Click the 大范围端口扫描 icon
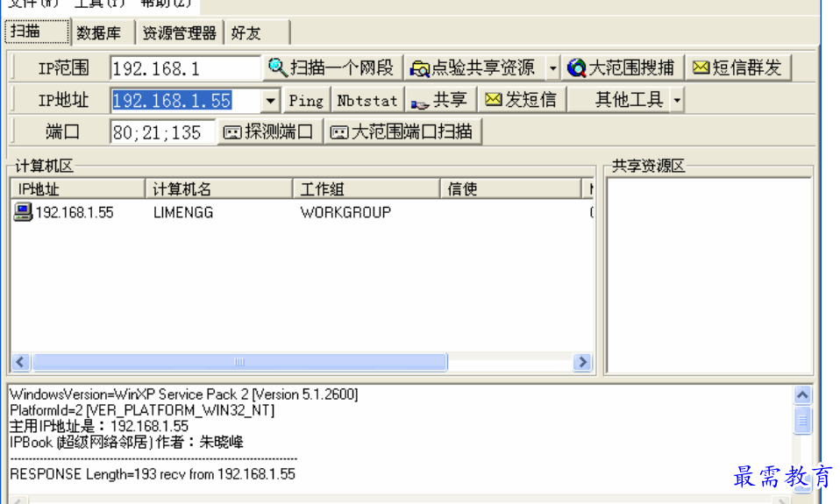 click(339, 132)
